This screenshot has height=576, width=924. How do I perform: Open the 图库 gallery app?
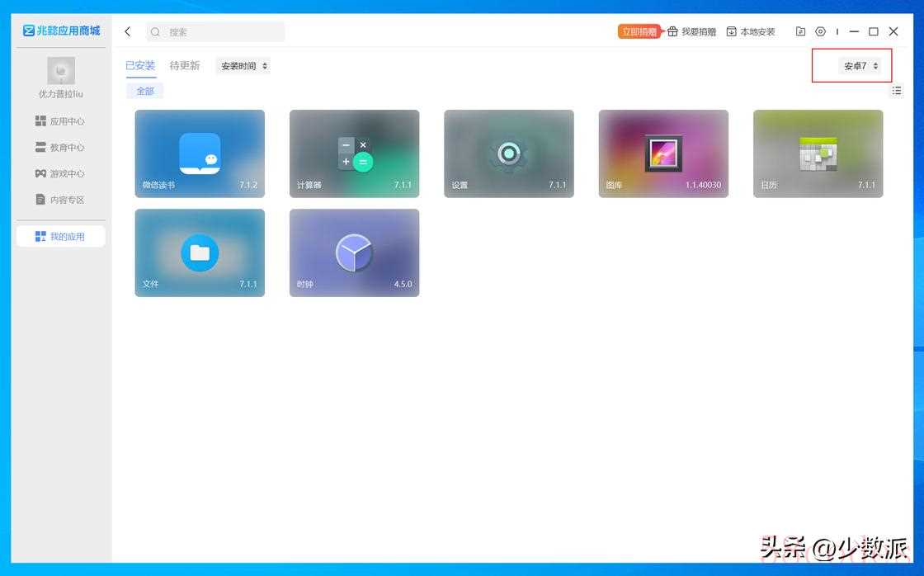pyautogui.click(x=663, y=153)
